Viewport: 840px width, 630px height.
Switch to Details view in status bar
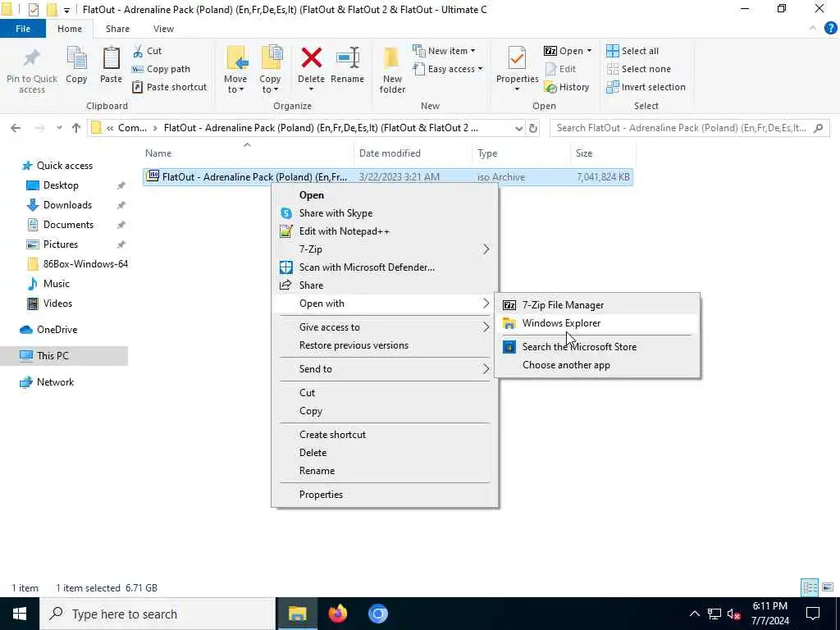coord(810,587)
